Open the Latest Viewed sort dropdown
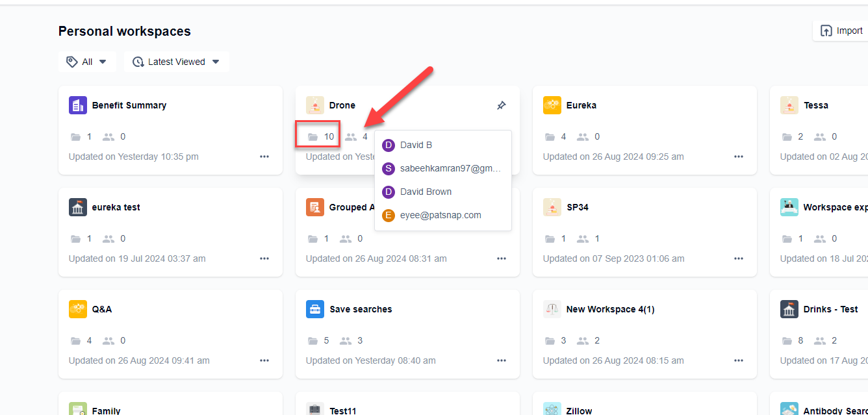 (x=176, y=61)
